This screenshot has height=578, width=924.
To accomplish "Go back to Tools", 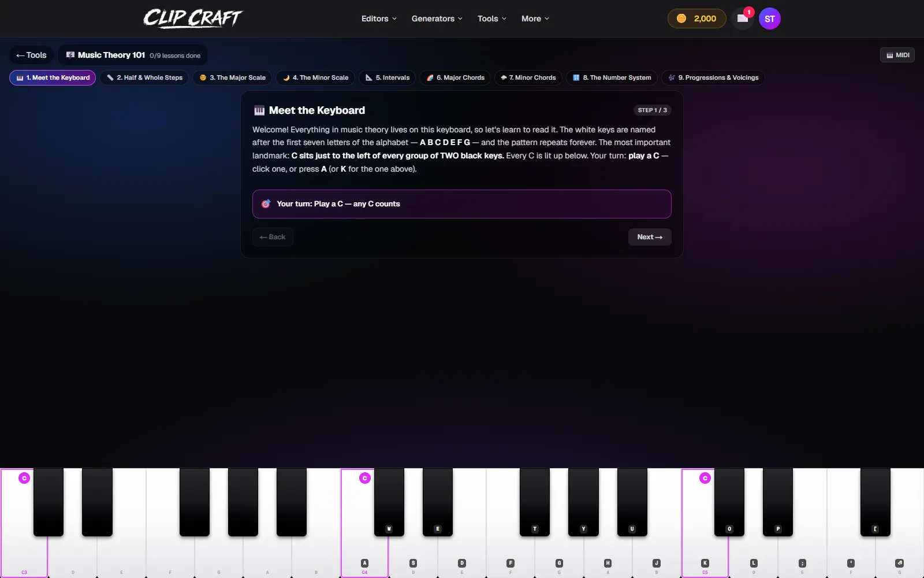I will pos(31,55).
